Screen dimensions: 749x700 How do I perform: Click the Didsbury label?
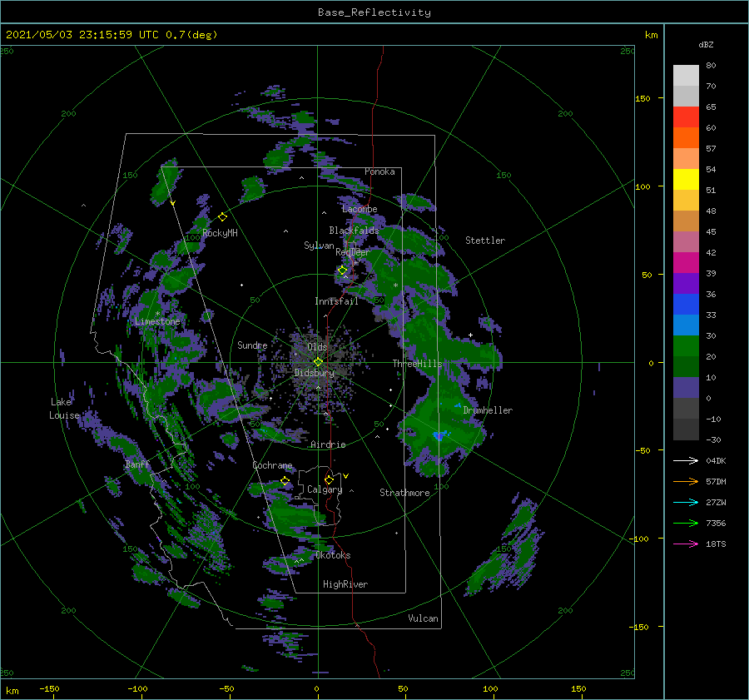(315, 373)
